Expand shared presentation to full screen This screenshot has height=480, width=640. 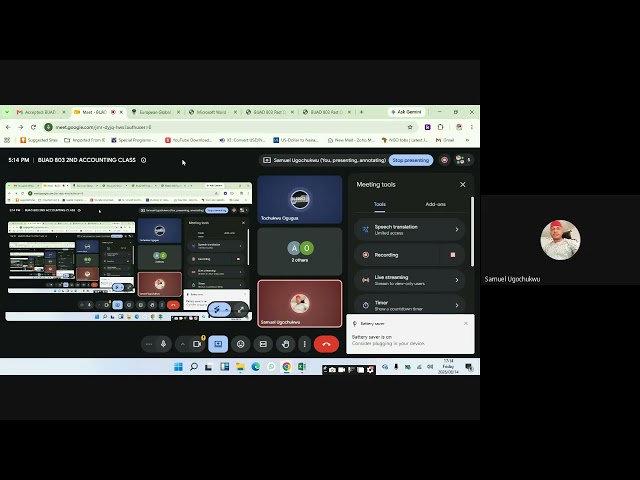point(241,309)
